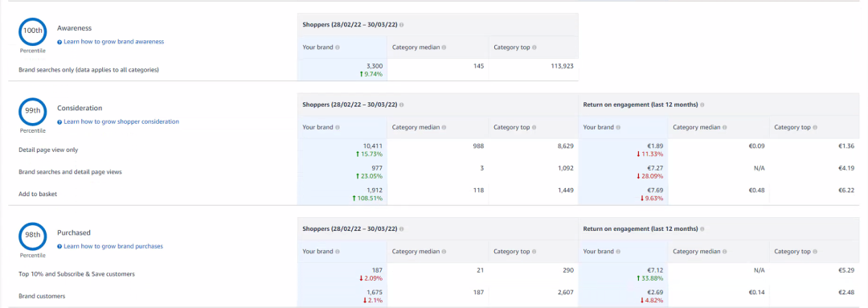Open the 'Learn how to grow shopper consideration' link
Screen dimensions: 868x308
(x=118, y=121)
